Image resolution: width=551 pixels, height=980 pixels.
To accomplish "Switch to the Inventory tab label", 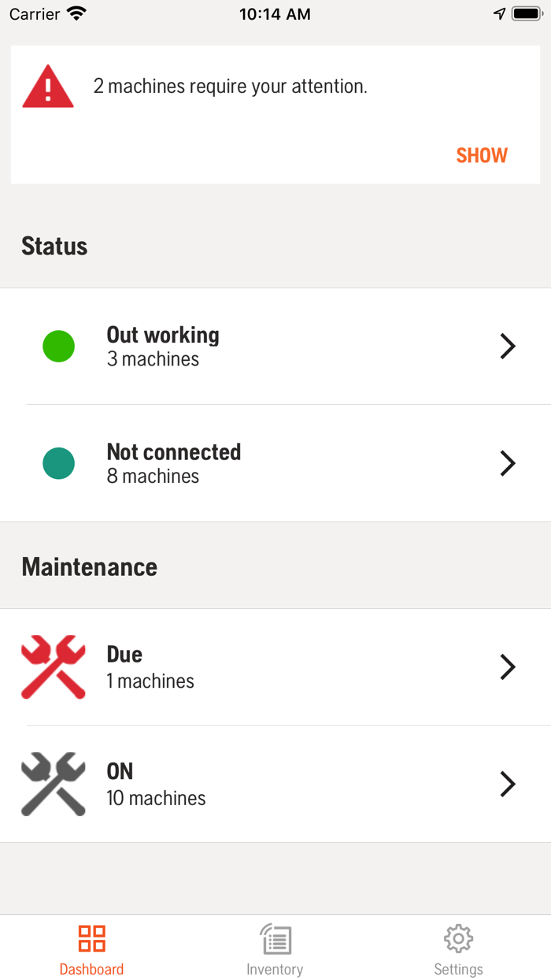I will (275, 969).
